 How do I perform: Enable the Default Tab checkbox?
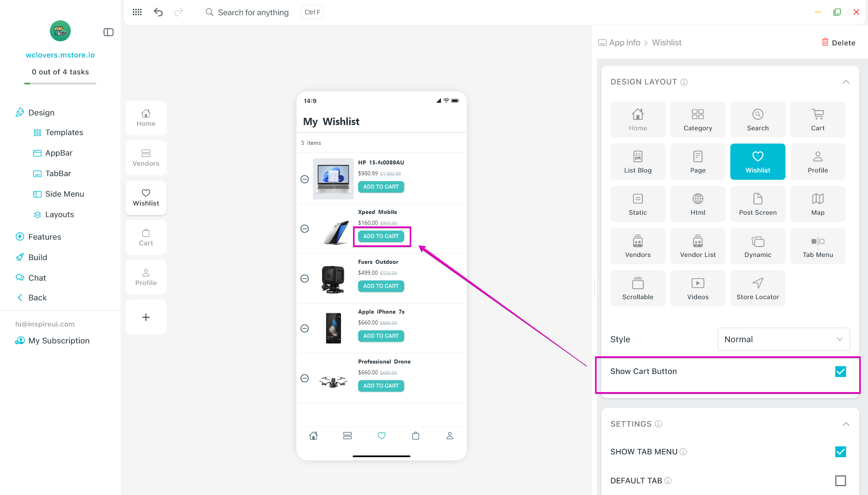click(x=840, y=481)
